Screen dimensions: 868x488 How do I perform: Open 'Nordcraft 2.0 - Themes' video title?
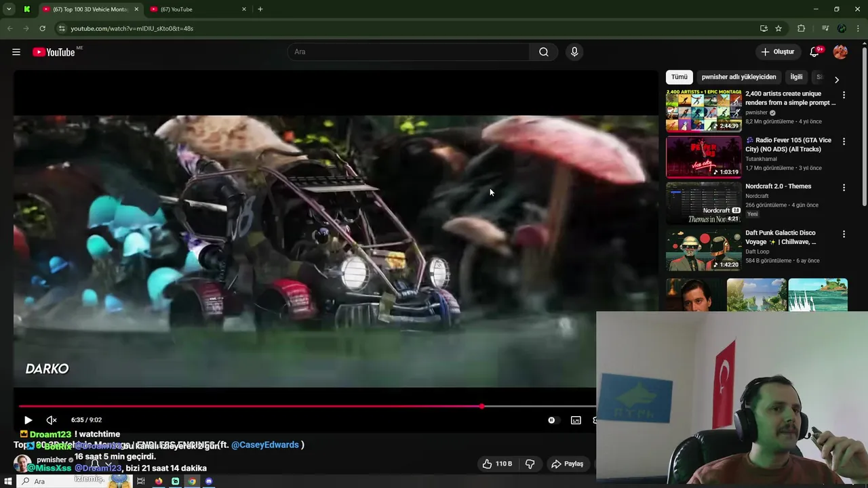(778, 186)
